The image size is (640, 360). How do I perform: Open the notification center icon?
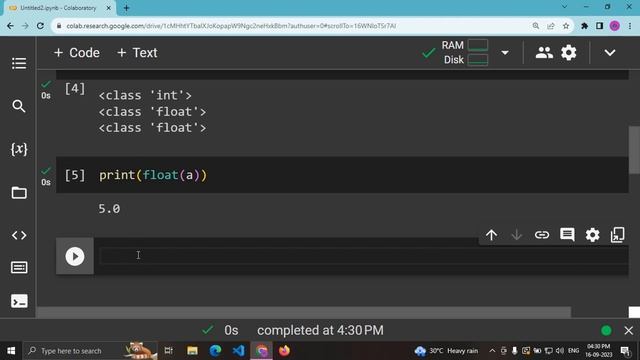(625, 351)
